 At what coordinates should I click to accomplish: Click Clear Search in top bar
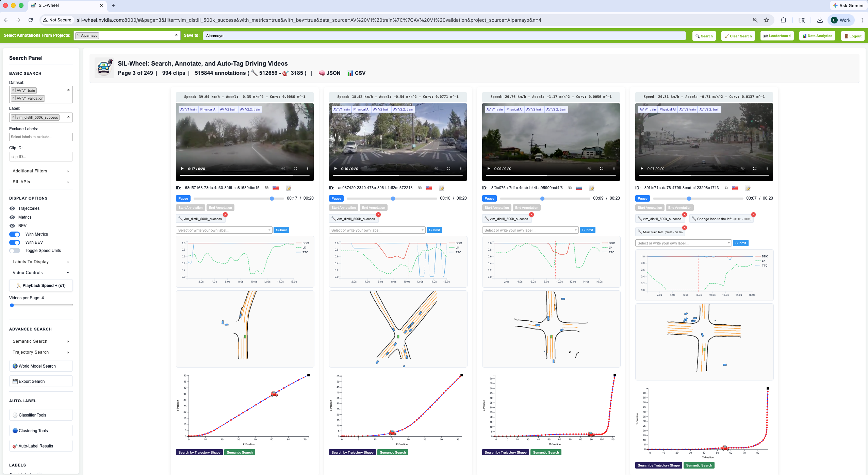click(x=738, y=36)
